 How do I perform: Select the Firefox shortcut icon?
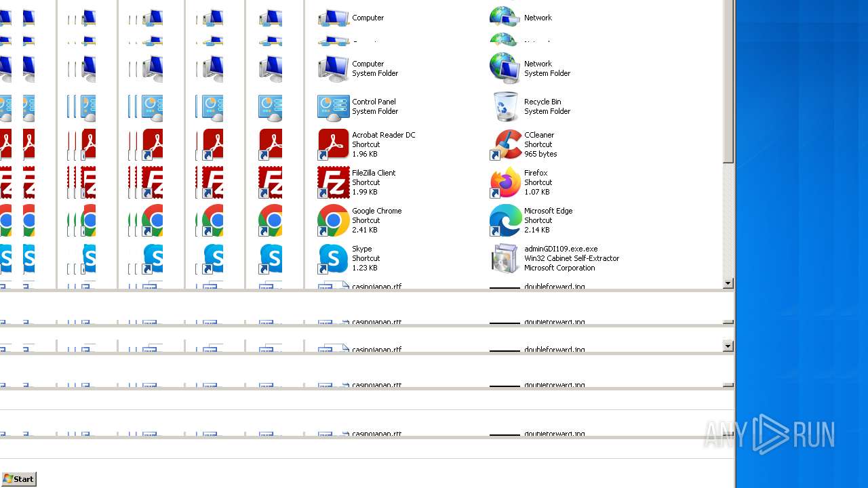pos(505,182)
